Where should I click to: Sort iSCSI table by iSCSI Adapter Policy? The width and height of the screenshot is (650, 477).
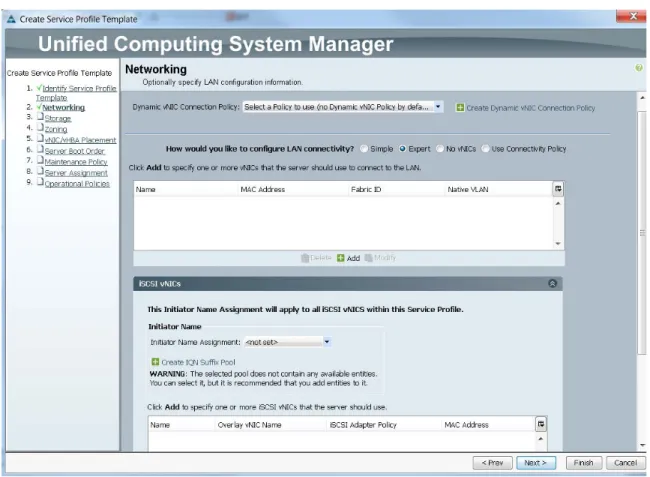(x=384, y=424)
